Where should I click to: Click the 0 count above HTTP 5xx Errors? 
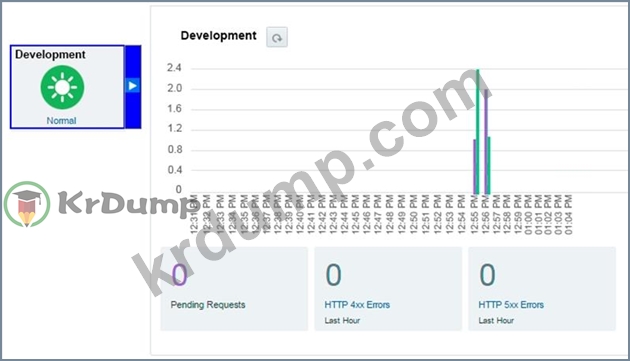487,275
